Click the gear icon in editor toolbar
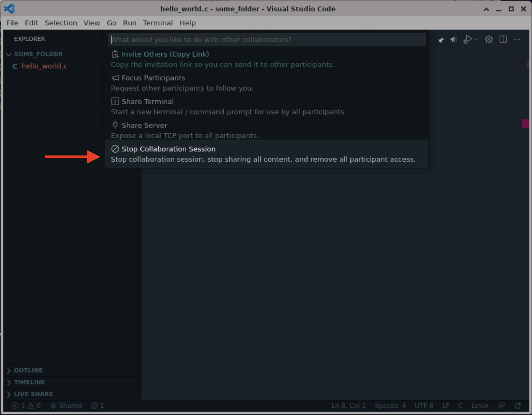Image resolution: width=532 pixels, height=415 pixels. pos(489,40)
